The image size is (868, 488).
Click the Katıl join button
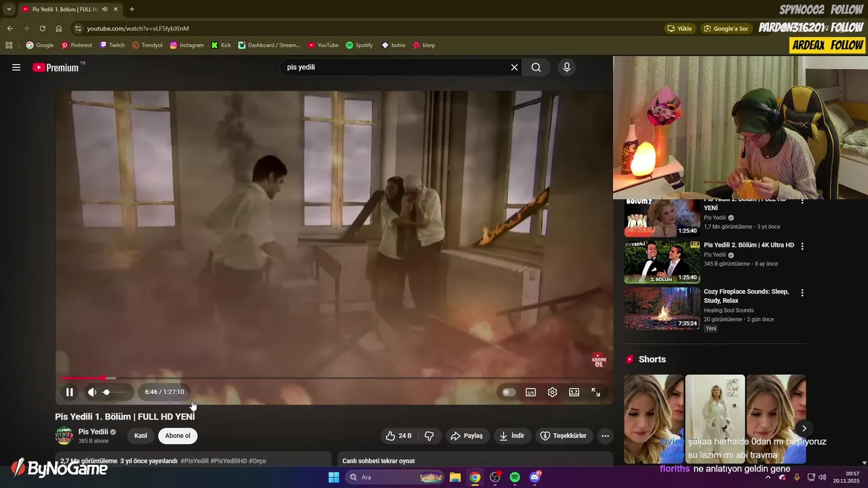click(140, 436)
